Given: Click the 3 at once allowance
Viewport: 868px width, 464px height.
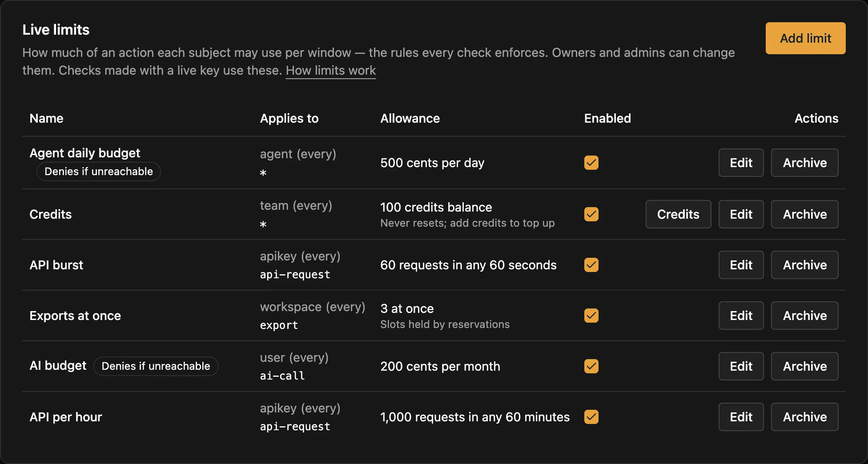Looking at the screenshot, I should [407, 308].
